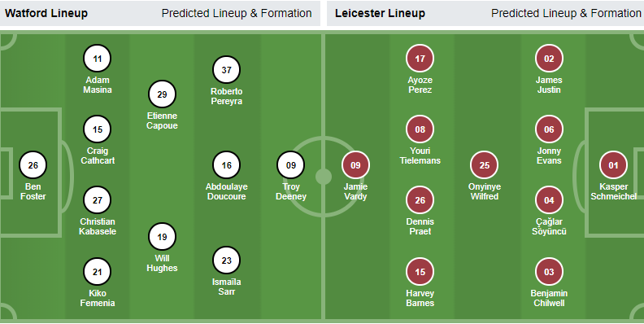Select Adam Masina's number 11 circle

coord(98,59)
